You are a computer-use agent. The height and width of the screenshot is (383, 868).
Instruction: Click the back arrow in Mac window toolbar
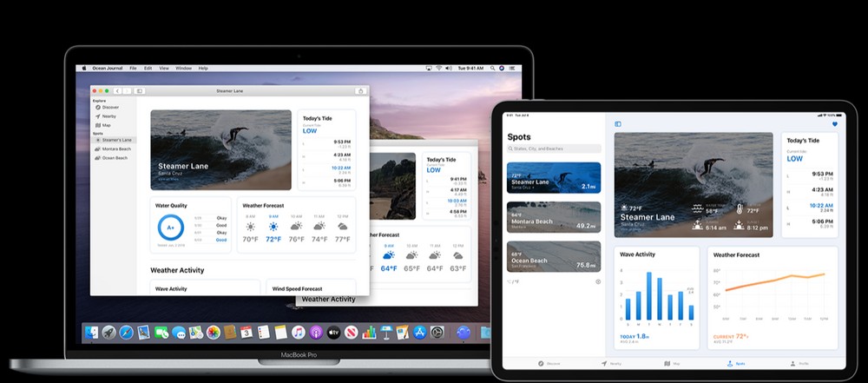coord(117,90)
